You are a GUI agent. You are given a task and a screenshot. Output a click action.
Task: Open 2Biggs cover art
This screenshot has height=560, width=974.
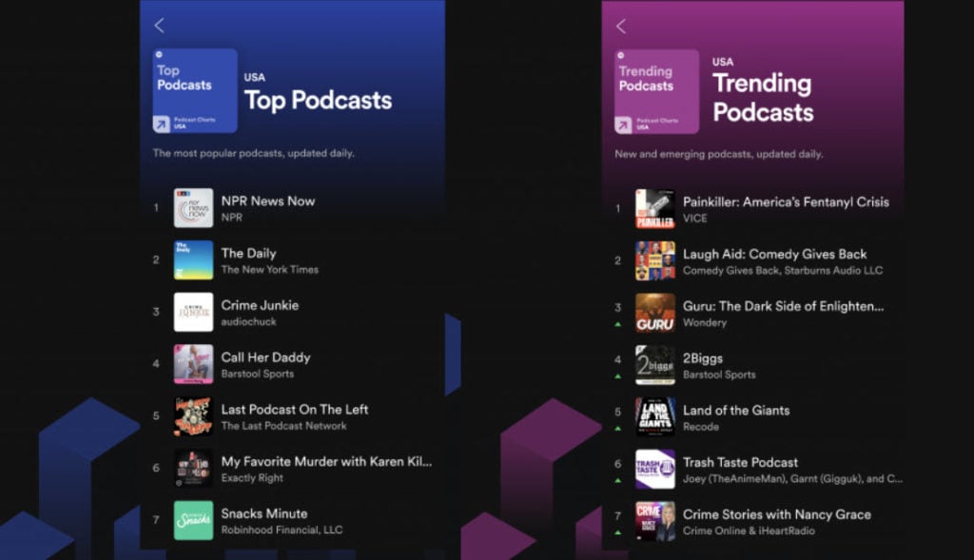pyautogui.click(x=654, y=366)
